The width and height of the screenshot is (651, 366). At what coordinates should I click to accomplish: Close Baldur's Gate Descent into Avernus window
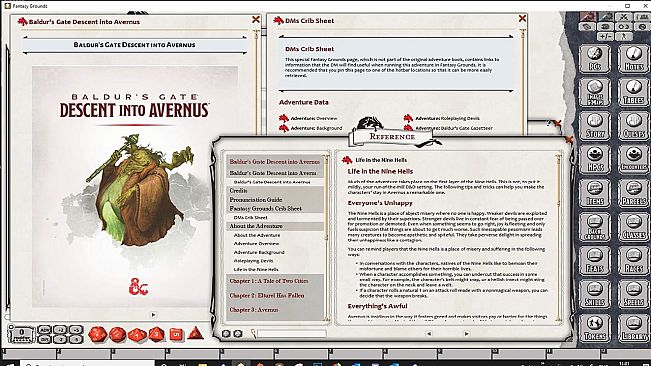[256, 20]
